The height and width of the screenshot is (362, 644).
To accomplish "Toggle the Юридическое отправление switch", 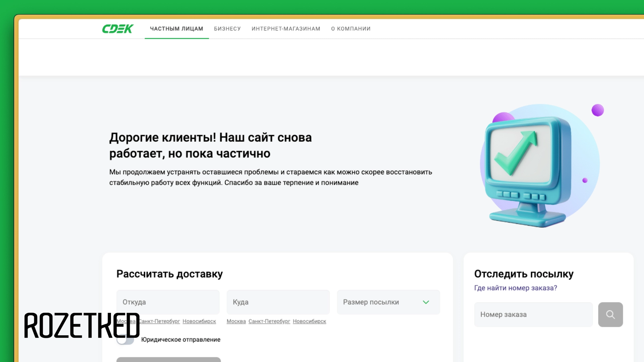I will (125, 340).
